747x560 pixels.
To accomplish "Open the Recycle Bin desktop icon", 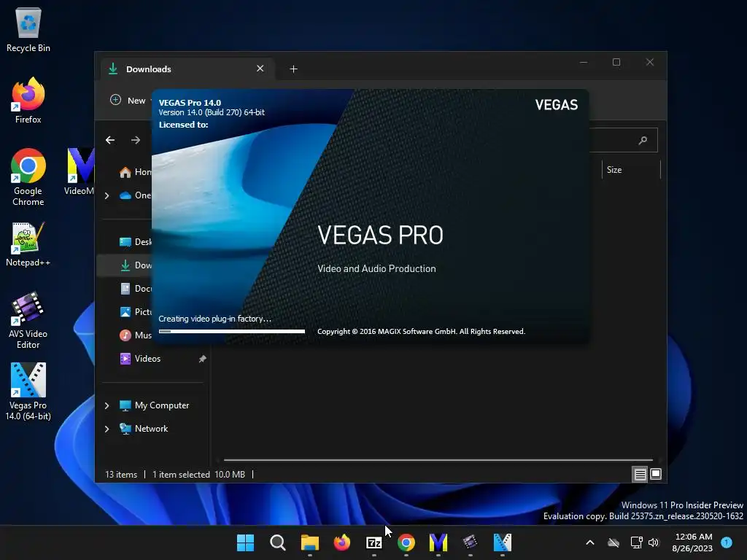I will [x=28, y=29].
